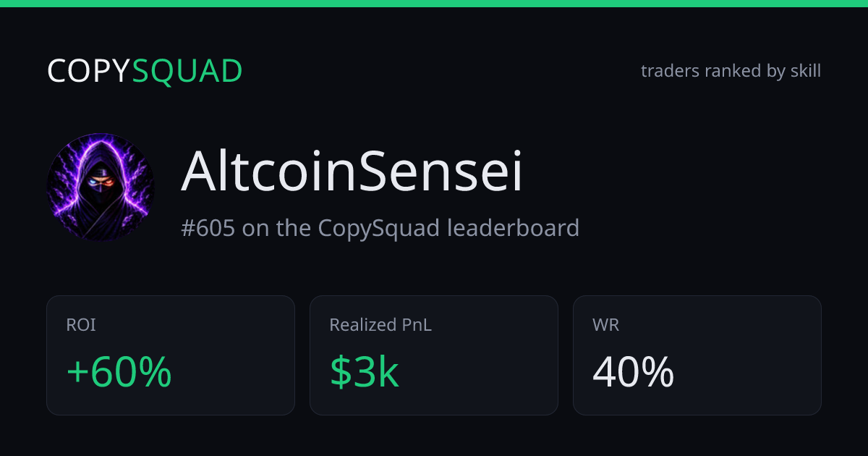Click the Realized PnL label
The width and height of the screenshot is (868, 456).
pyautogui.click(x=380, y=325)
